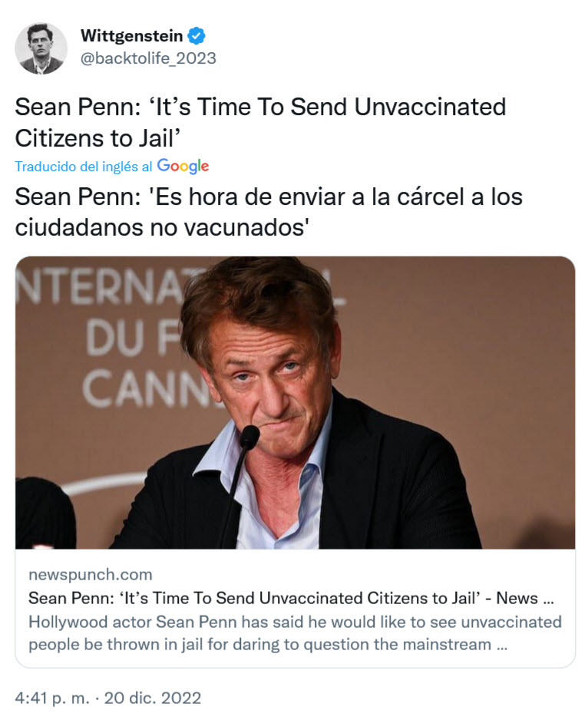The height and width of the screenshot is (723, 588).
Task: Select the original English tweet text
Action: pos(260,122)
